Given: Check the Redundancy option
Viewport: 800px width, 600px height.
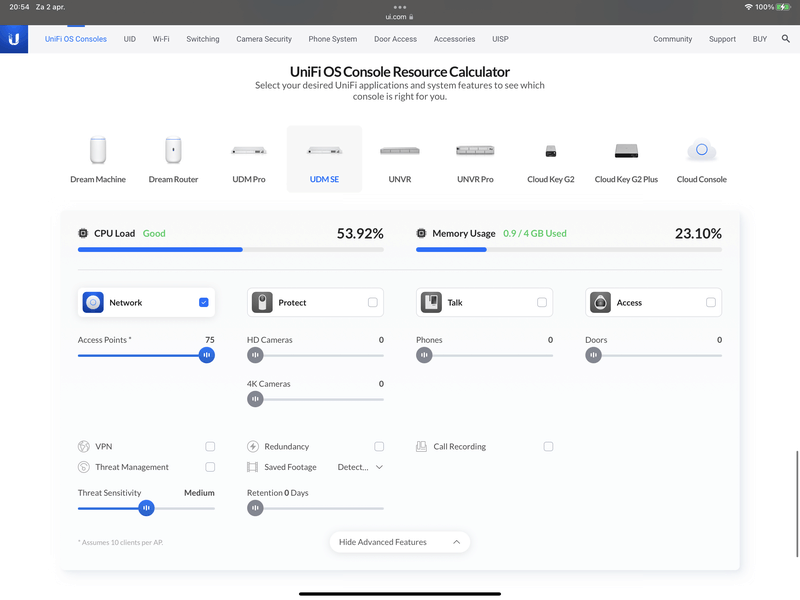Looking at the screenshot, I should 379,446.
